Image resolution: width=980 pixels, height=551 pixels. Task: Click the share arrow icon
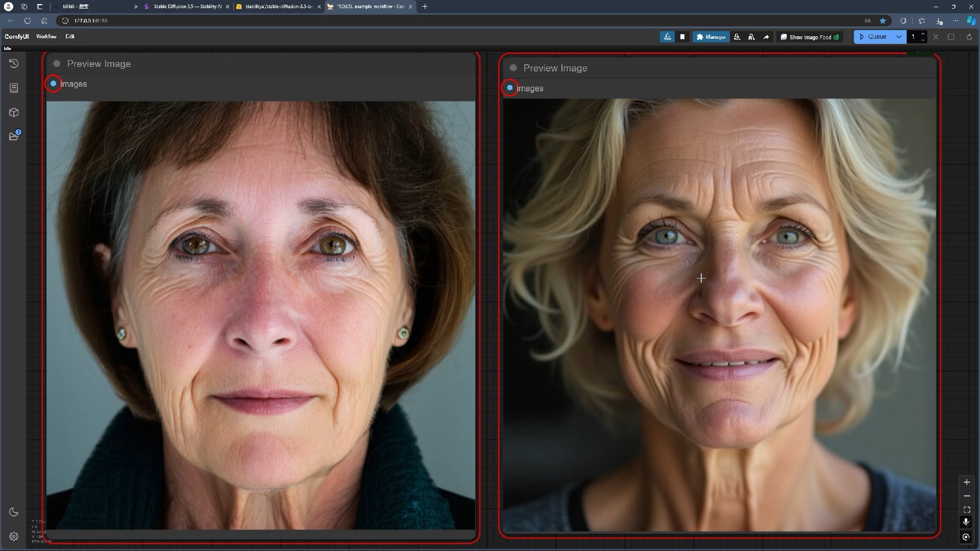[766, 37]
